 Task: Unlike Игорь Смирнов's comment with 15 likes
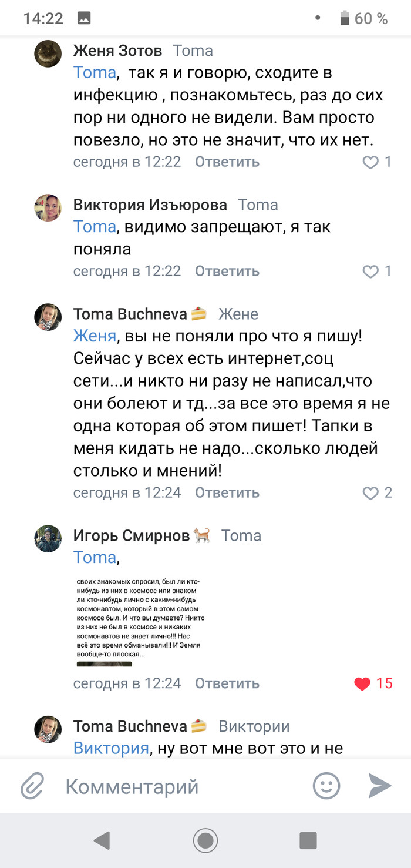point(363,683)
